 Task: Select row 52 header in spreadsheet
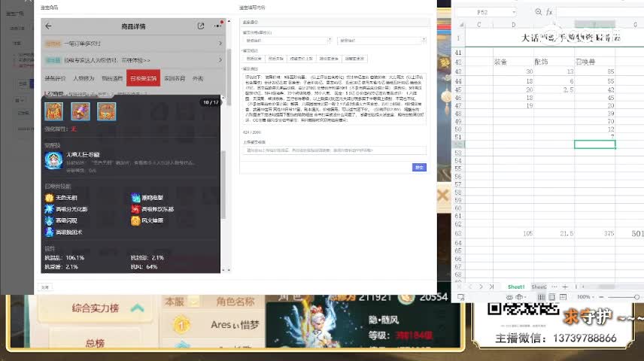(458, 144)
